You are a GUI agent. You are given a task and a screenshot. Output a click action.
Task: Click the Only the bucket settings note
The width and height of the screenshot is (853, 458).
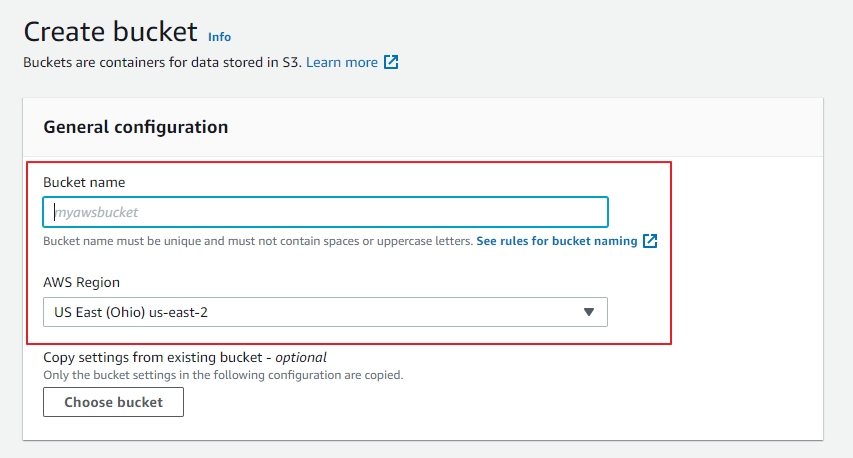point(222,375)
